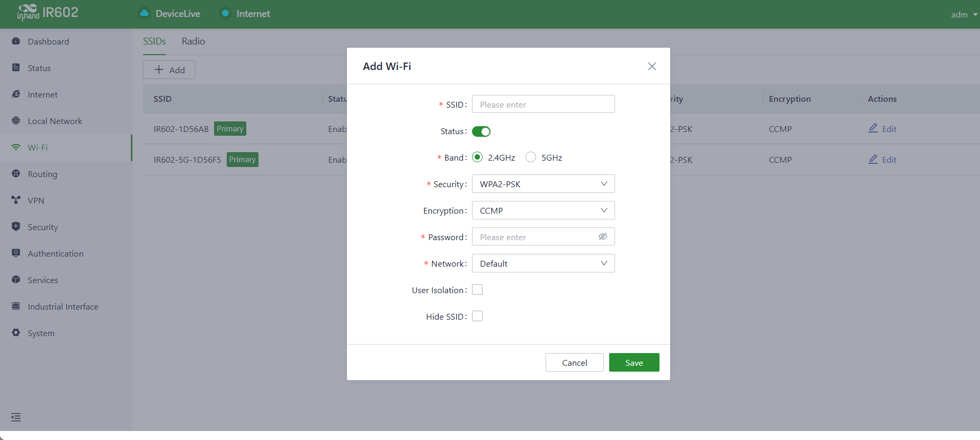
Task: Click the Primary tag on IR602-5G-1D56F5
Action: pyautogui.click(x=243, y=160)
